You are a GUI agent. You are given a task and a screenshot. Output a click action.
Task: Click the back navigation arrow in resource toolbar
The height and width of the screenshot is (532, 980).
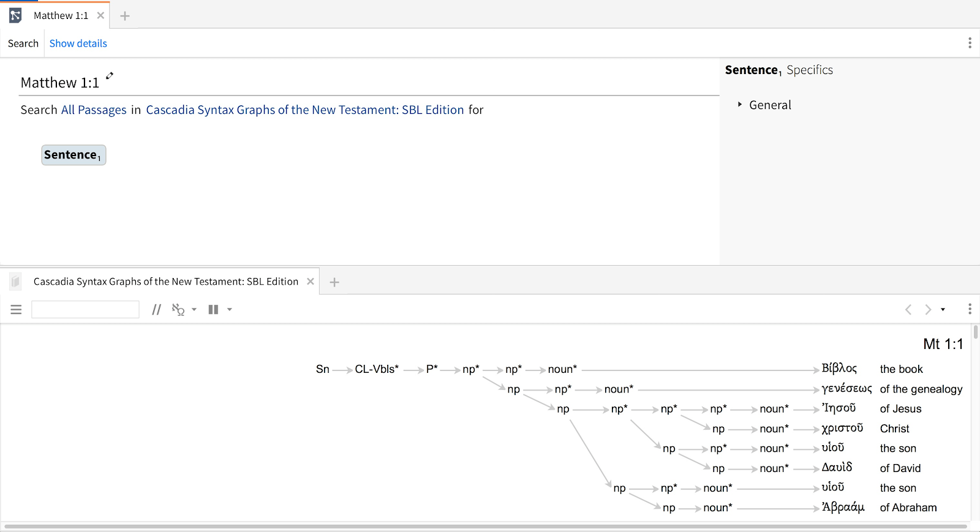[x=908, y=310]
